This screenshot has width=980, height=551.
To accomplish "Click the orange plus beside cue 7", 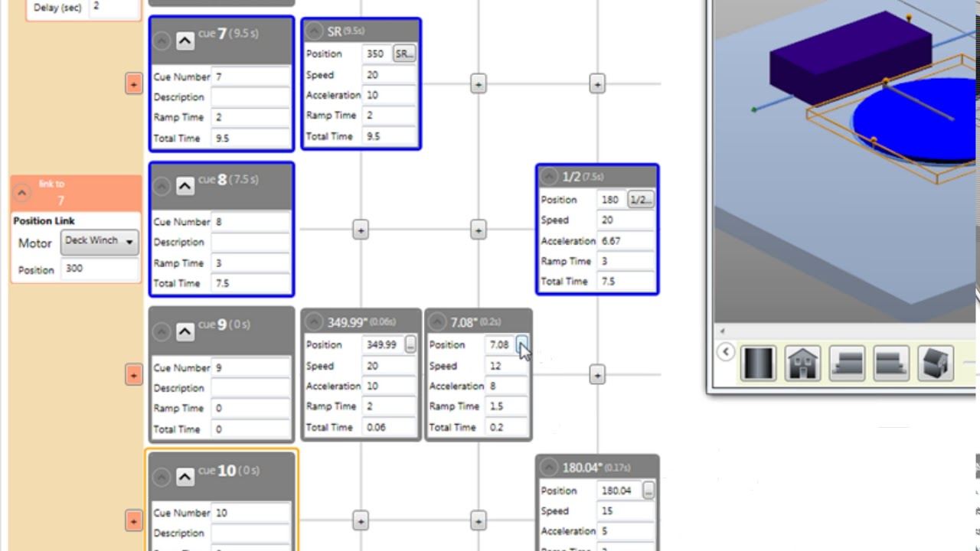I will click(x=133, y=83).
